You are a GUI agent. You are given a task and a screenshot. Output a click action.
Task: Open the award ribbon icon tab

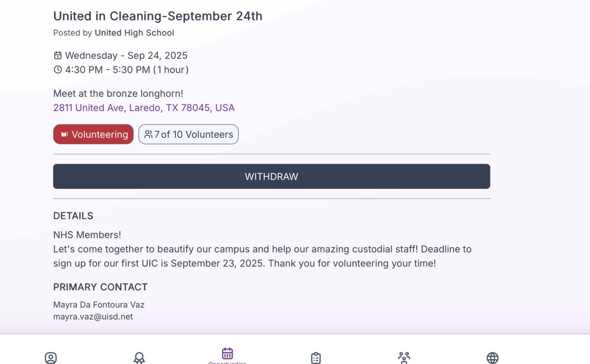(139, 358)
